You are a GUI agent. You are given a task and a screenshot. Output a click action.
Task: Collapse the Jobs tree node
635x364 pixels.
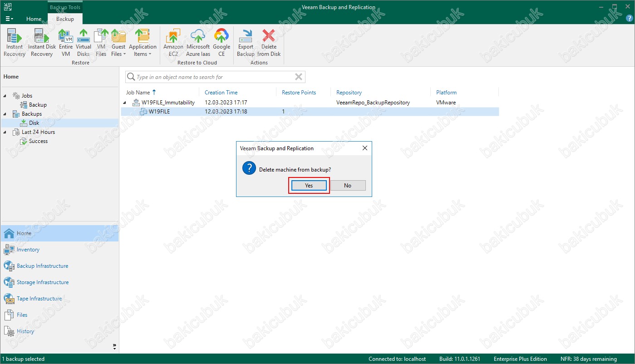[x=5, y=96]
